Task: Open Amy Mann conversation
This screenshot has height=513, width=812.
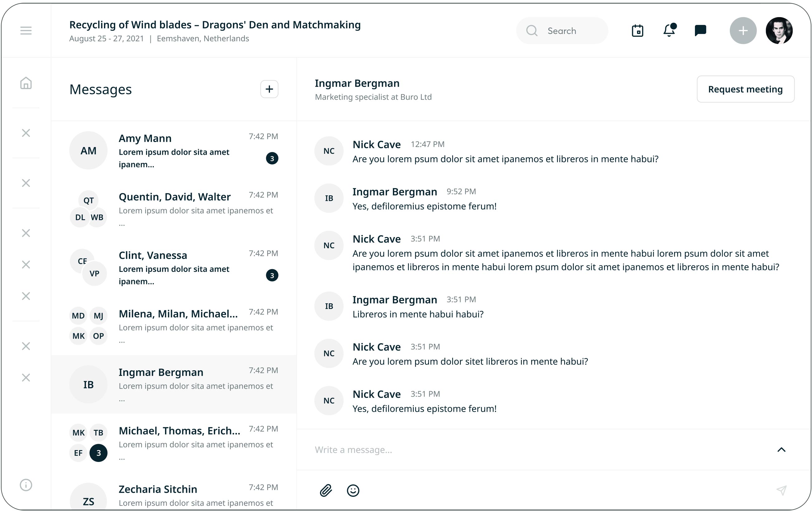Action: pos(174,150)
